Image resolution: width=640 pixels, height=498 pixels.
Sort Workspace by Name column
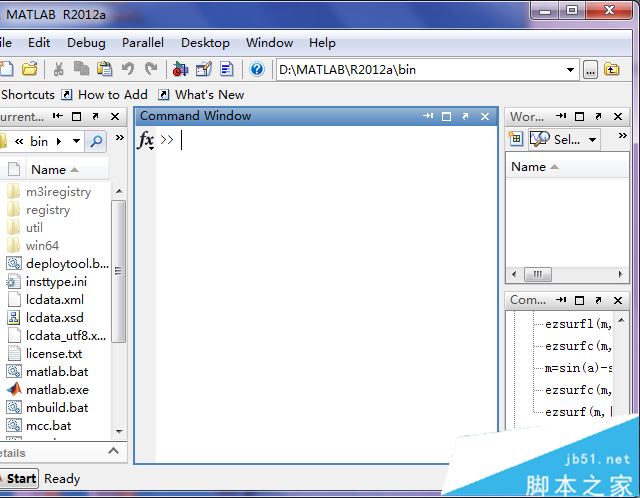[x=567, y=167]
